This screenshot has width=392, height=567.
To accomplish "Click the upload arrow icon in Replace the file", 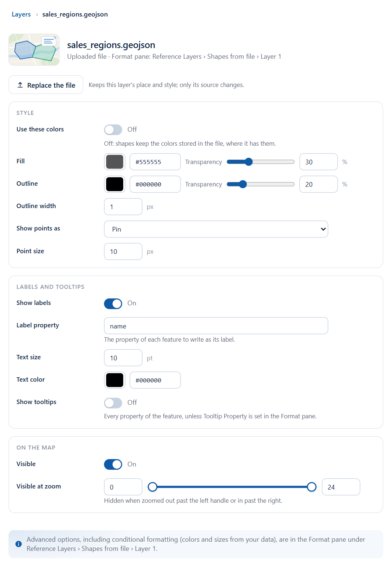I will tap(20, 85).
